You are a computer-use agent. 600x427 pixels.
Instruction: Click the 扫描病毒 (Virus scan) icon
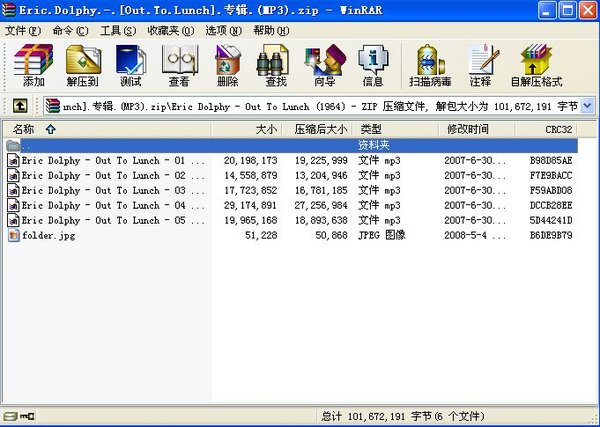point(430,65)
